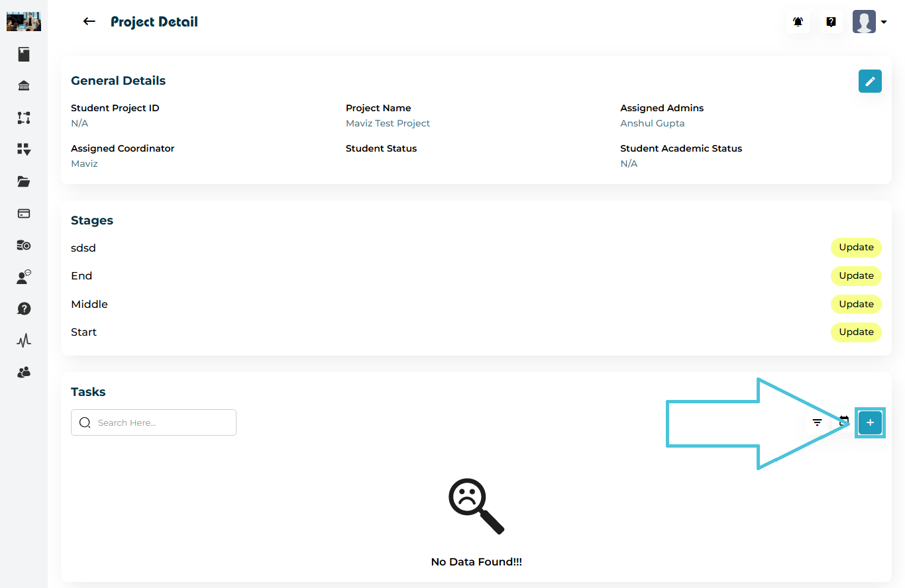Open the users group sidebar icon
This screenshot has width=905, height=588.
coord(24,373)
